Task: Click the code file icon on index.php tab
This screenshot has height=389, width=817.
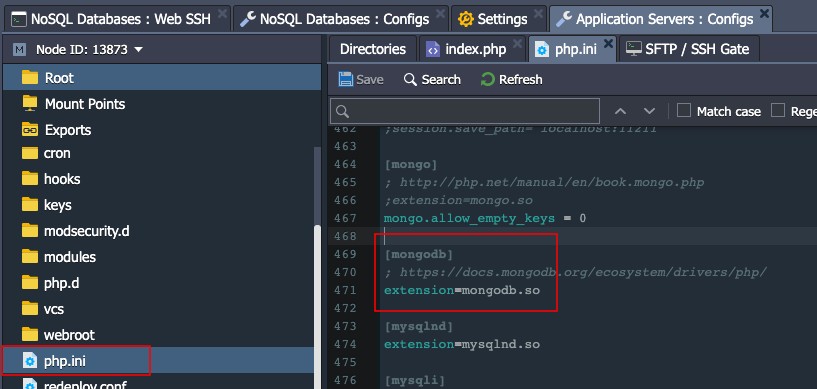Action: point(432,49)
